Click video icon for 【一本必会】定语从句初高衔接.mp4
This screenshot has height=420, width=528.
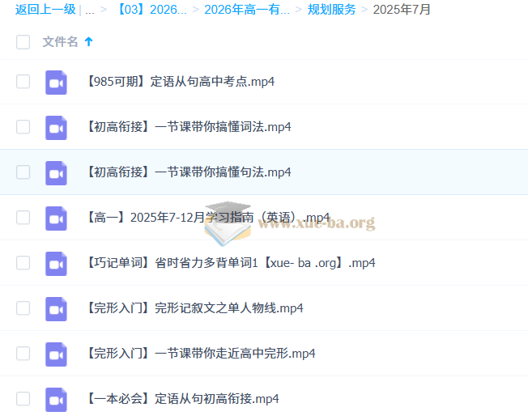point(56,399)
